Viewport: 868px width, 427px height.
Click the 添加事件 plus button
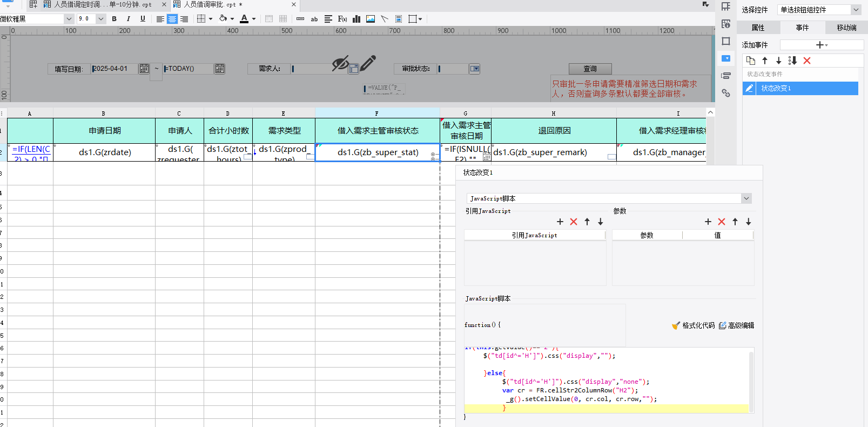coord(822,45)
